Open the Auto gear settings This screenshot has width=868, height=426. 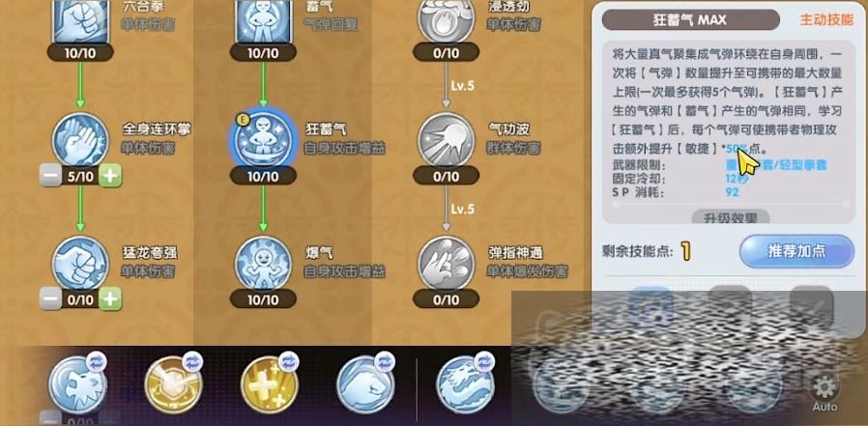point(825,392)
